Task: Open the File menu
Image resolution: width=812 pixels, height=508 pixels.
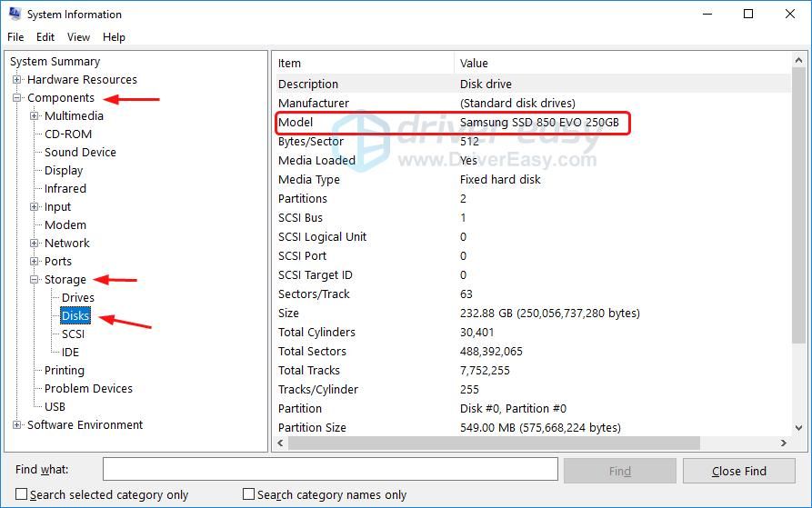Action: [x=15, y=37]
